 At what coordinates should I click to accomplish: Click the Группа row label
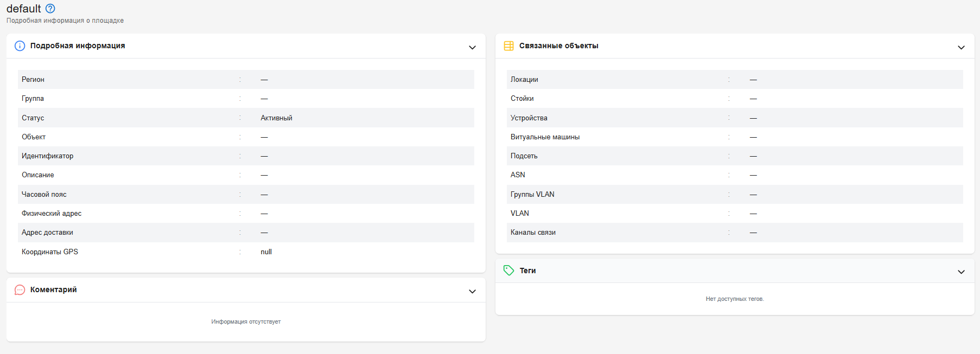click(33, 98)
